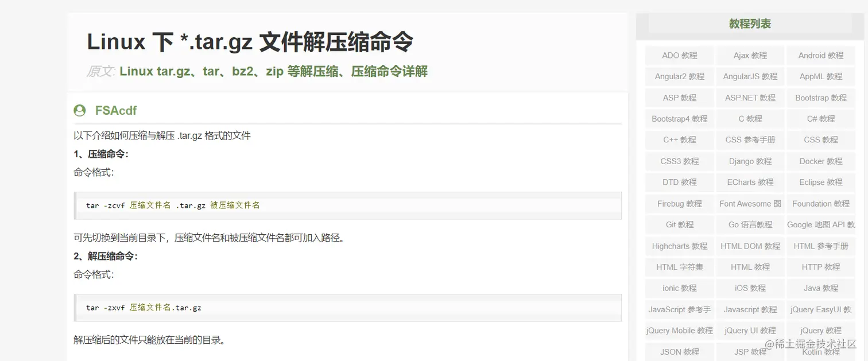868x361 pixels.
Task: Open iOS 教程
Action: click(750, 288)
